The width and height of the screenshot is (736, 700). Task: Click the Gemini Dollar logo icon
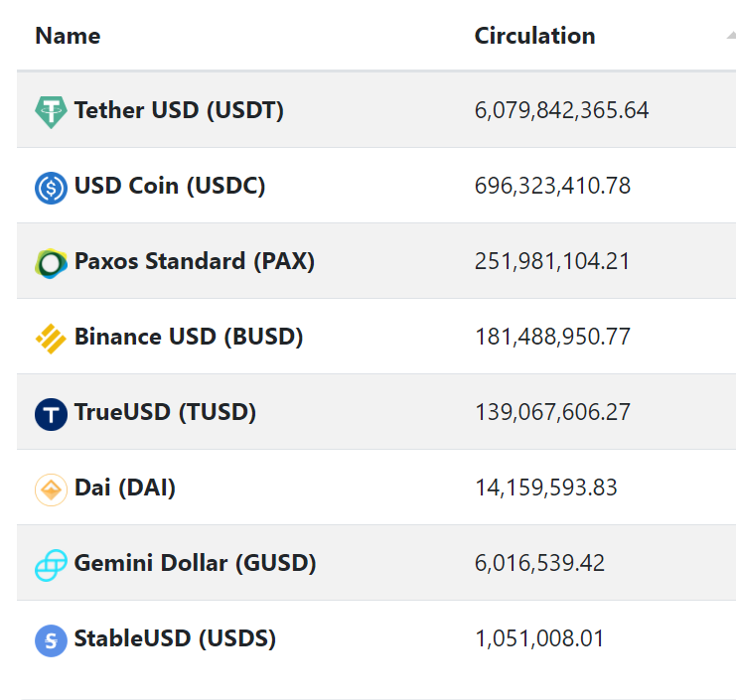51,565
